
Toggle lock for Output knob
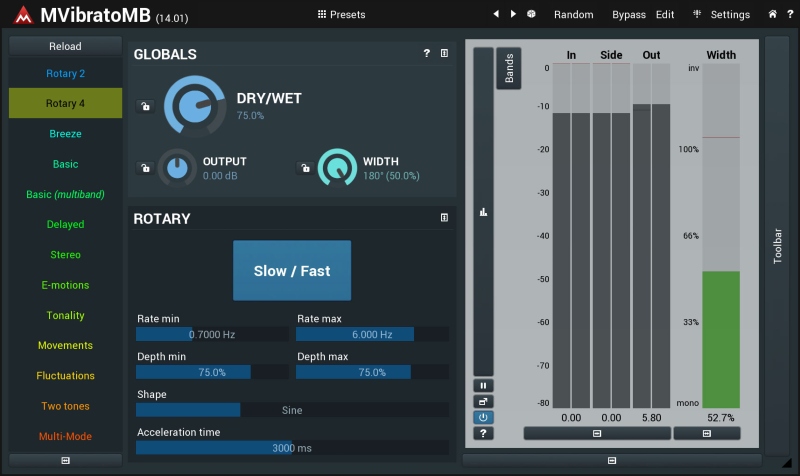(x=145, y=168)
